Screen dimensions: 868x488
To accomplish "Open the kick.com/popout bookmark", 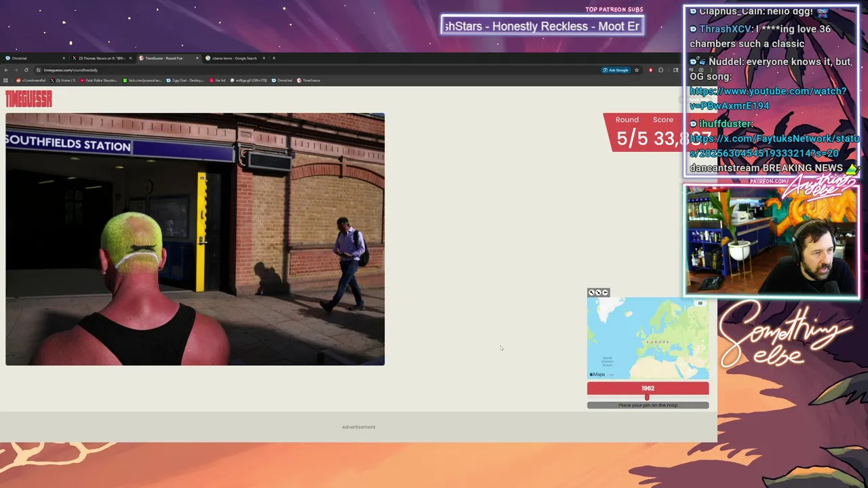I will point(142,80).
